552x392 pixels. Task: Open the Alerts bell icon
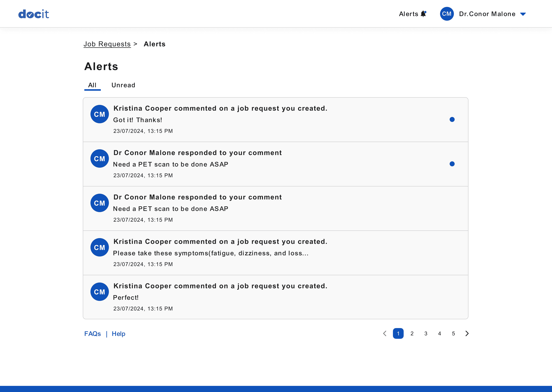point(423,14)
